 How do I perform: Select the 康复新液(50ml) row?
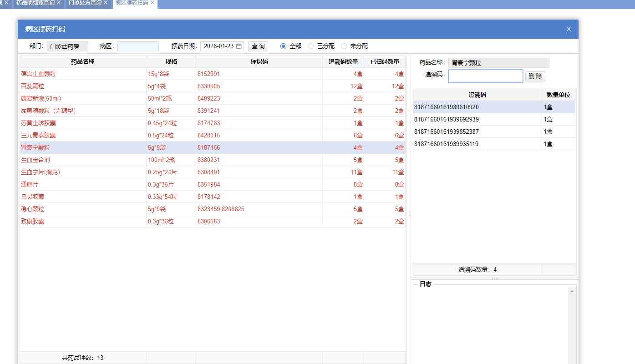(x=213, y=98)
